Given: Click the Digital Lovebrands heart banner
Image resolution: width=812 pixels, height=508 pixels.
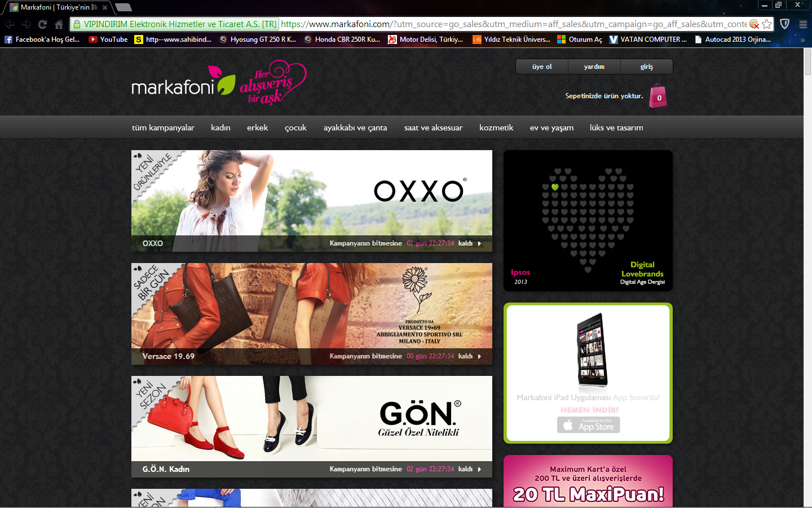Looking at the screenshot, I should tap(588, 221).
